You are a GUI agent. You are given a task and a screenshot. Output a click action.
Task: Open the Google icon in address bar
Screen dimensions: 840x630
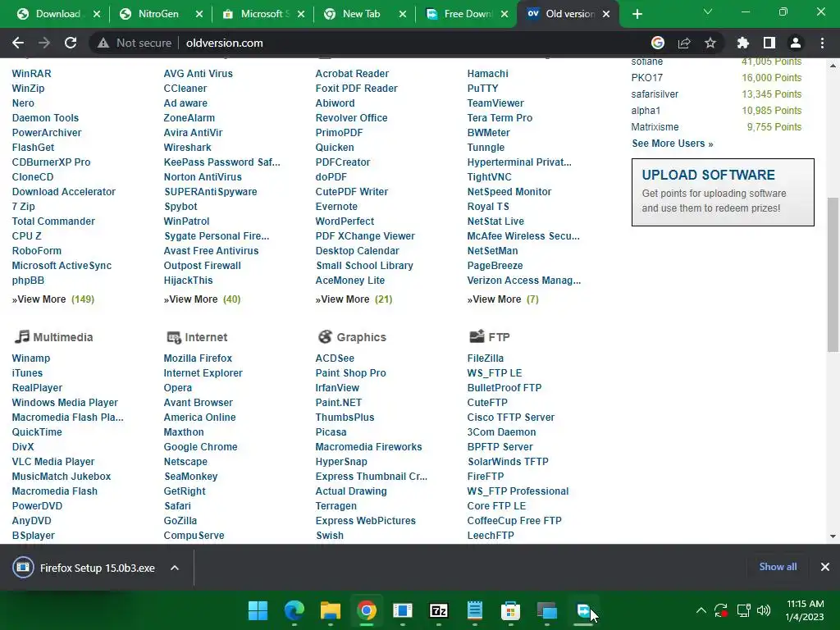pos(657,43)
